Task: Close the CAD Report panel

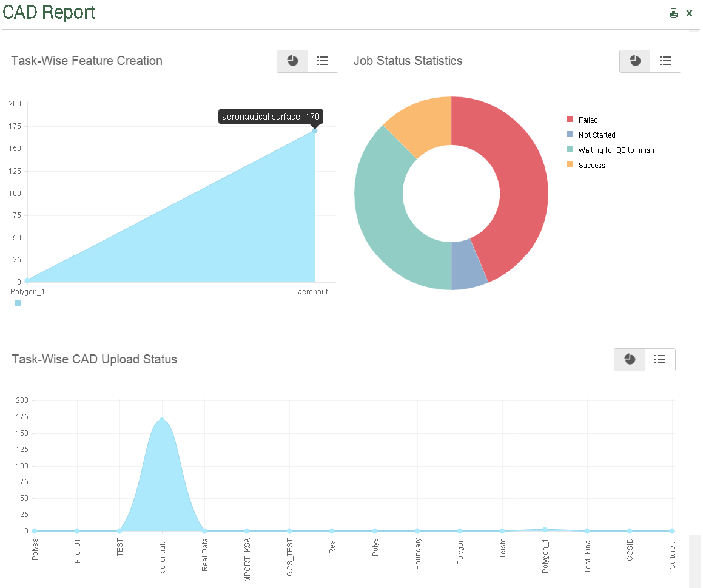Action: coord(689,13)
